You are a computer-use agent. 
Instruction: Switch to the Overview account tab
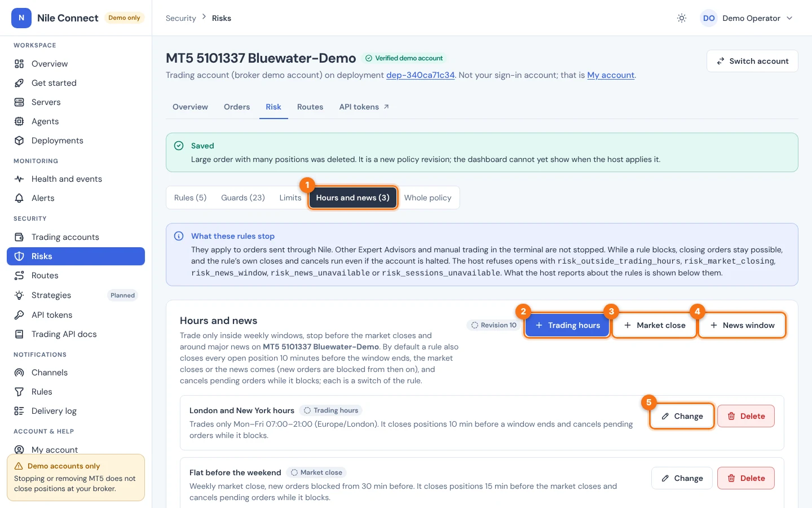[x=190, y=107]
